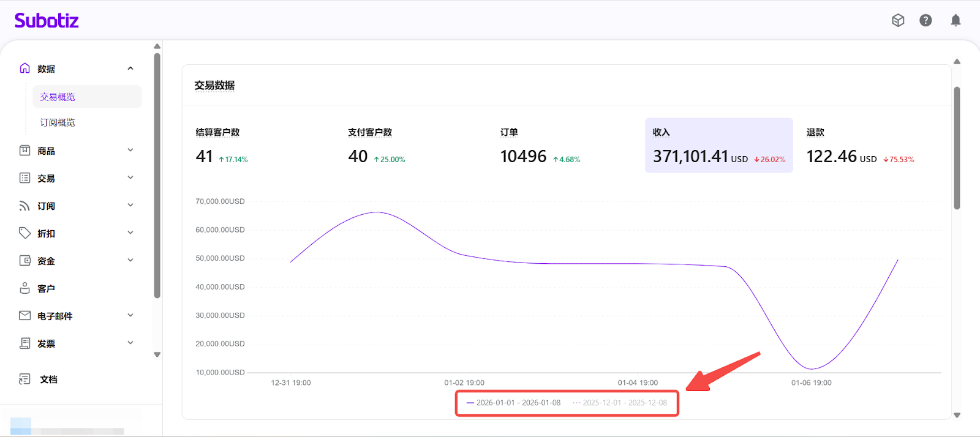The width and height of the screenshot is (980, 437).
Task: Expand the 资金 menu chevron
Action: pyautogui.click(x=130, y=261)
